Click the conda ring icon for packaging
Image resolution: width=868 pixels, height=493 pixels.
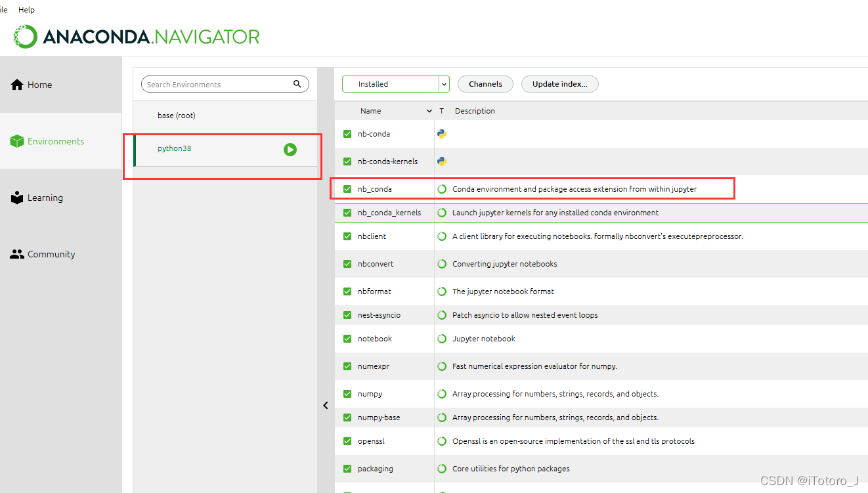click(x=442, y=469)
